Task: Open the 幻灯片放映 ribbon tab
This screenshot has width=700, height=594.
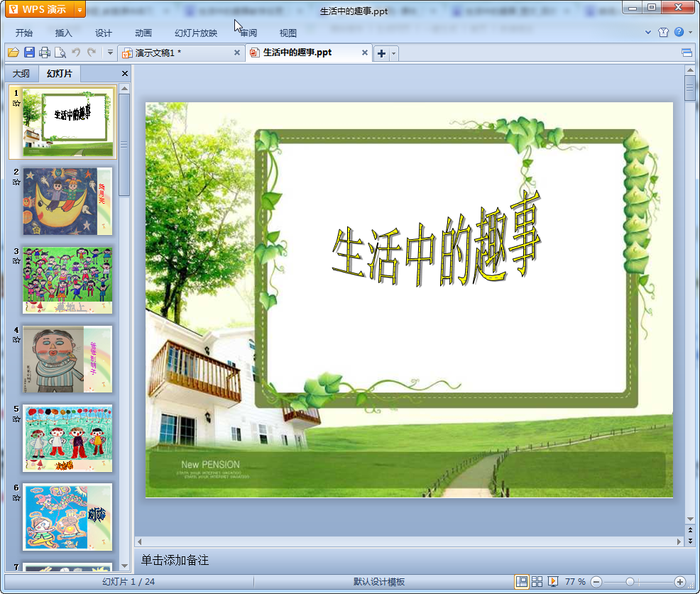Action: pos(196,33)
